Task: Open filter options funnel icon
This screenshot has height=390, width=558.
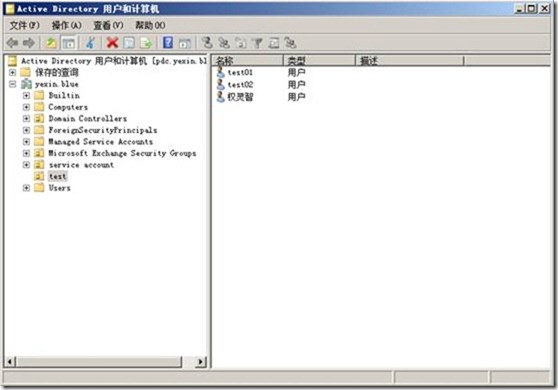Action: point(257,43)
